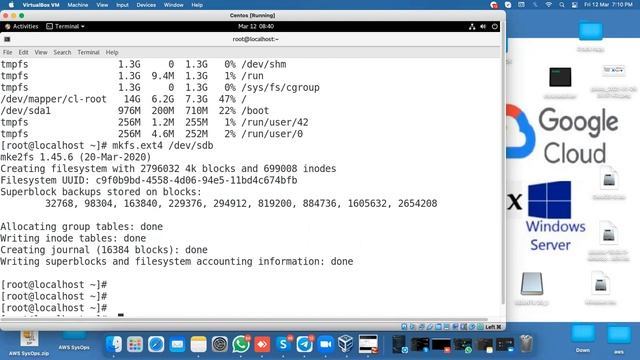Open the terminal View menu

click(x=41, y=52)
